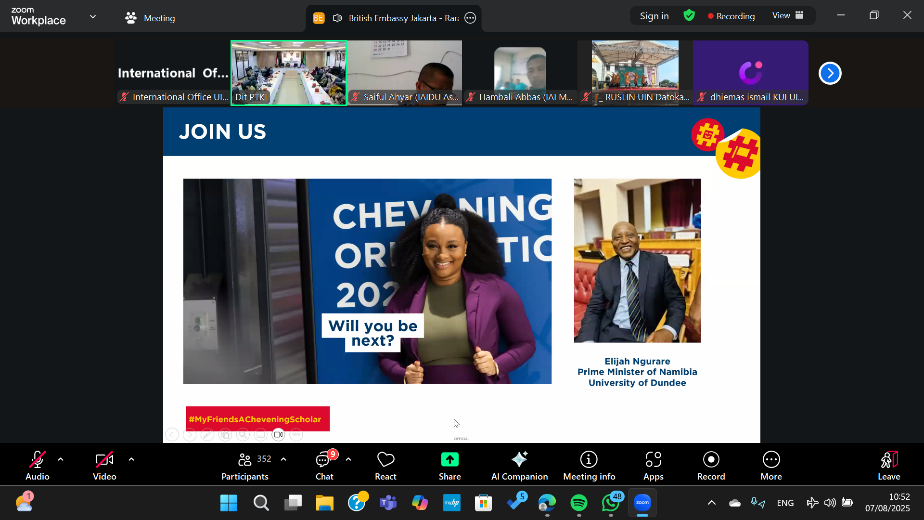Click the #MyFriendsACheveningScholar red banner
Screen dimensions: 924x520
pyautogui.click(x=258, y=419)
